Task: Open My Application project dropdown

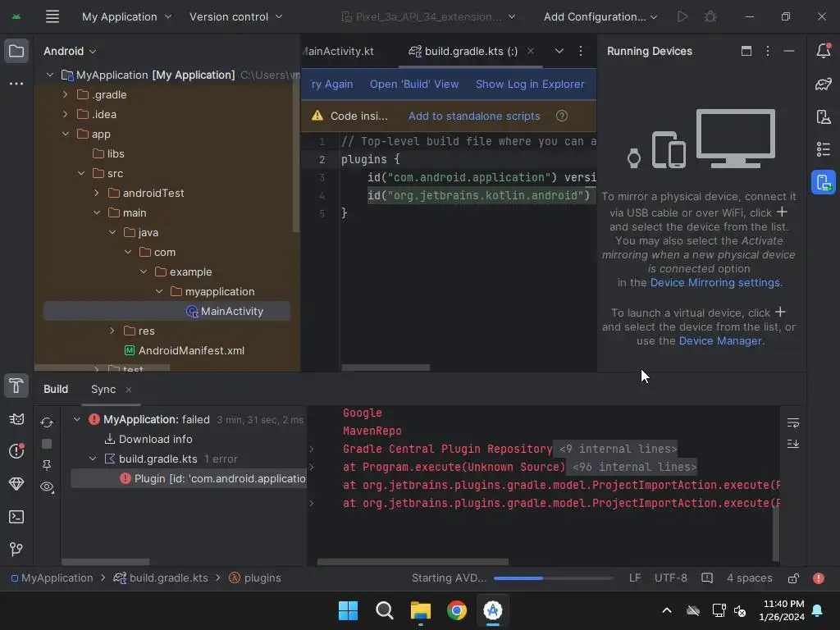Action: (x=127, y=16)
